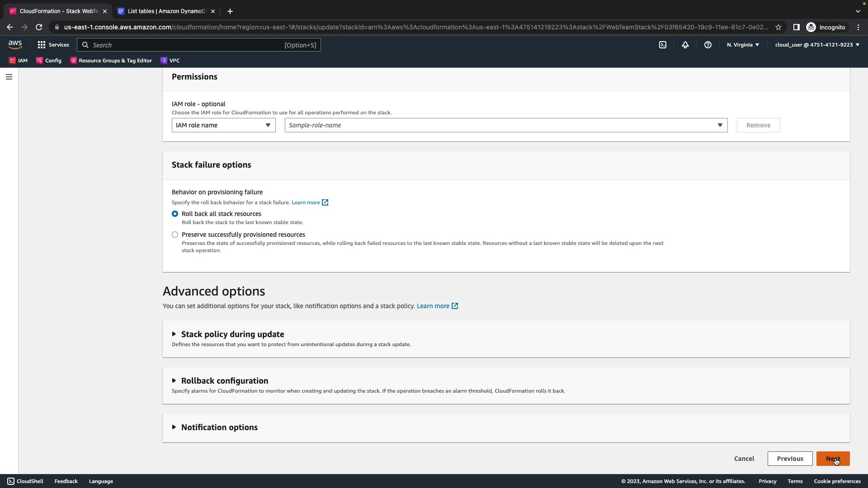Open the CloudShell icon in the top bar

pos(662,45)
